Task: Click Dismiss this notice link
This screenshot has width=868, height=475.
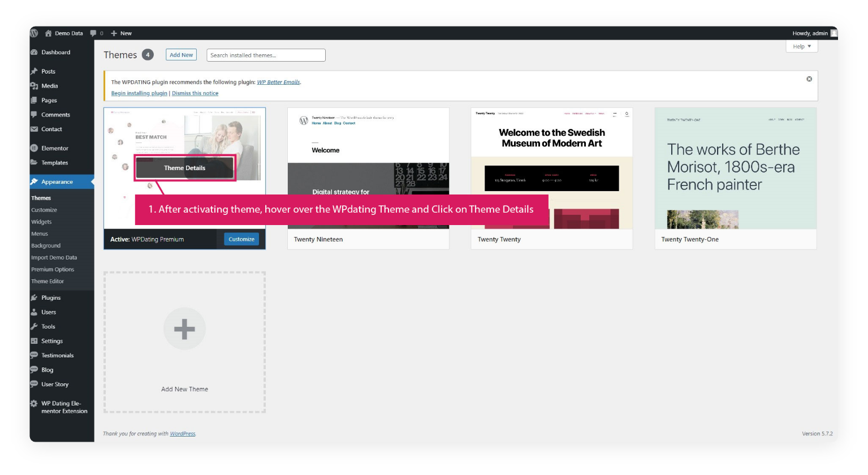Action: [x=195, y=93]
